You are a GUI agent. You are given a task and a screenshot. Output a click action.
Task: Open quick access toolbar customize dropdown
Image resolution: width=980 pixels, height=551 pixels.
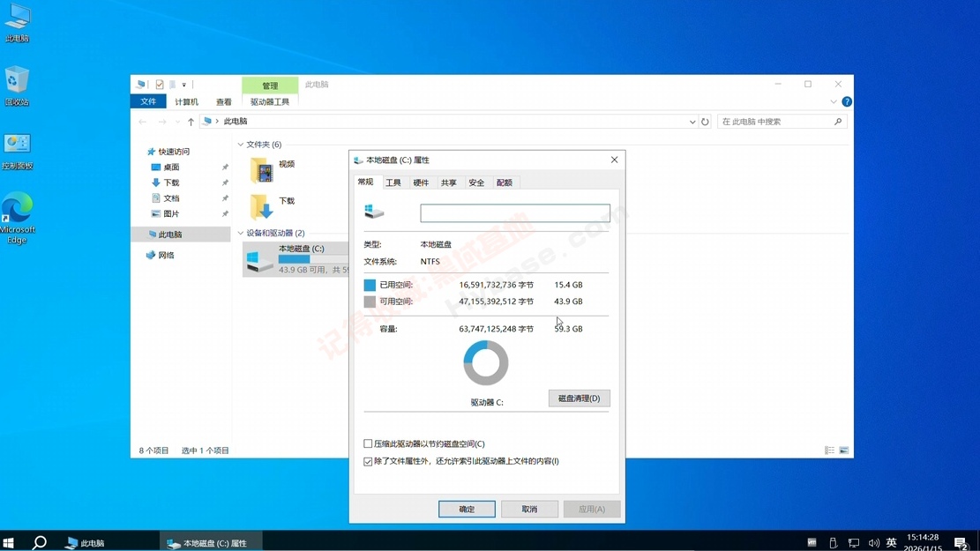183,85
